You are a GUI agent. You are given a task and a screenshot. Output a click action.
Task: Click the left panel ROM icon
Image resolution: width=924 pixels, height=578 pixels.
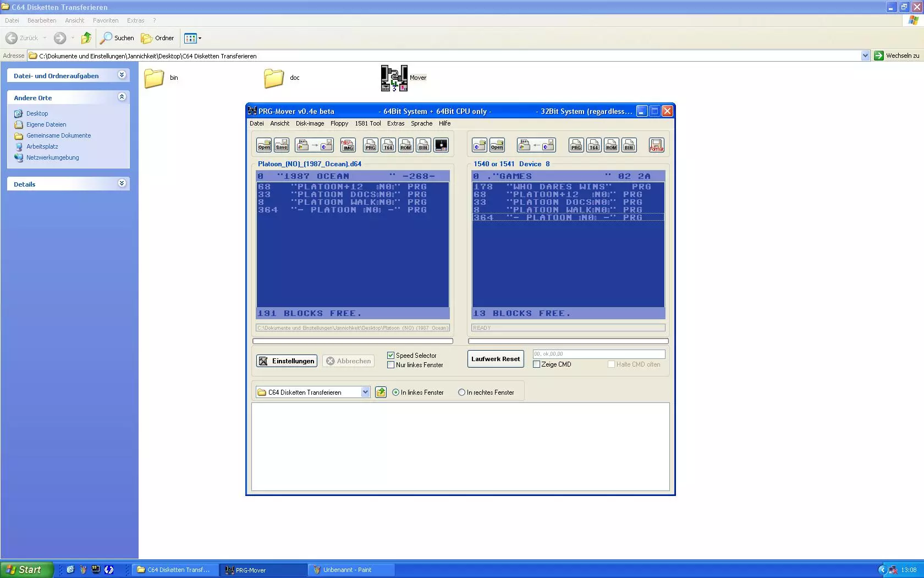(x=406, y=145)
